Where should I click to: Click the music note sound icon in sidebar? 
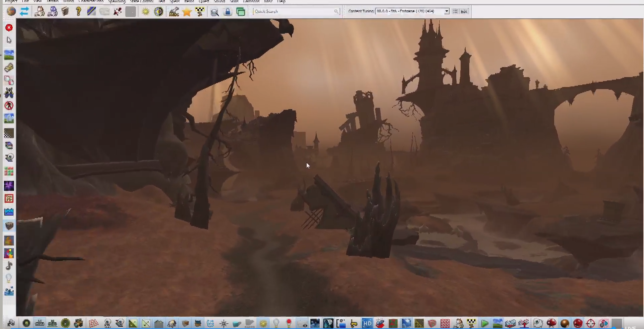(x=9, y=266)
